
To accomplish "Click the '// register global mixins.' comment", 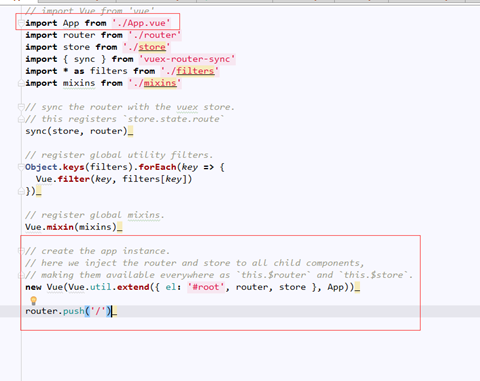I will tap(95, 215).
